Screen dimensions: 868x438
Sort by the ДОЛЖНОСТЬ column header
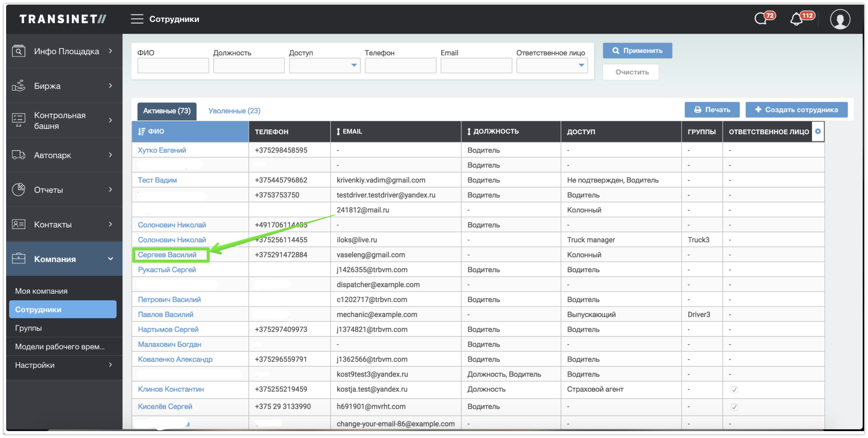[511, 131]
